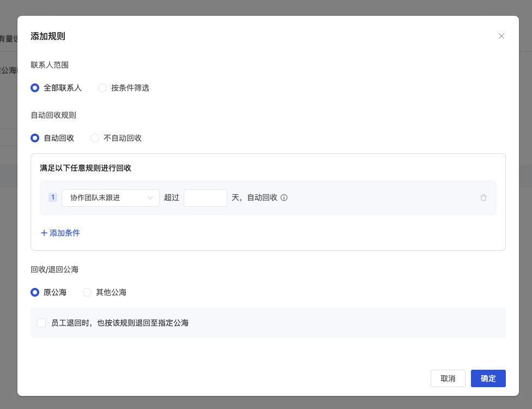Click rule number 1 badge
Viewport: 532px width, 409px height.
pos(53,197)
